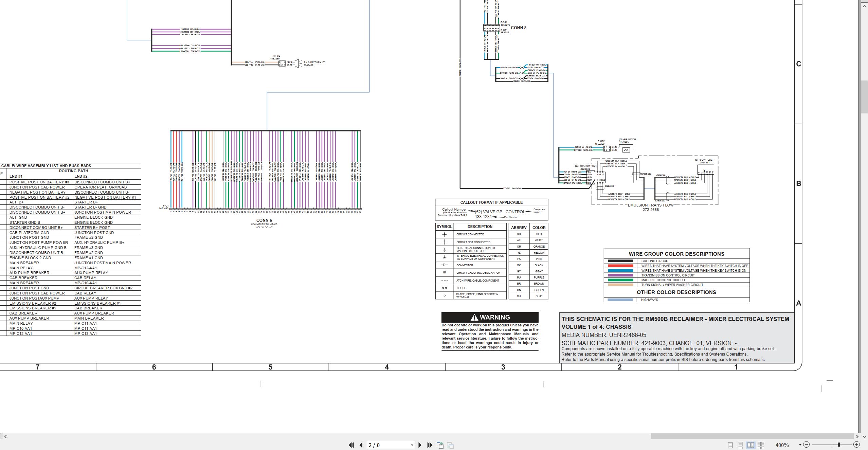Click the MP-C13-AA1 cell
This screenshot has height=450, width=868.
point(106,334)
